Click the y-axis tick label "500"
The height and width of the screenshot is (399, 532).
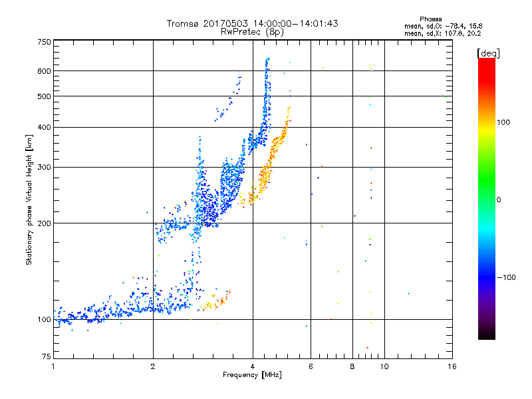[x=44, y=96]
